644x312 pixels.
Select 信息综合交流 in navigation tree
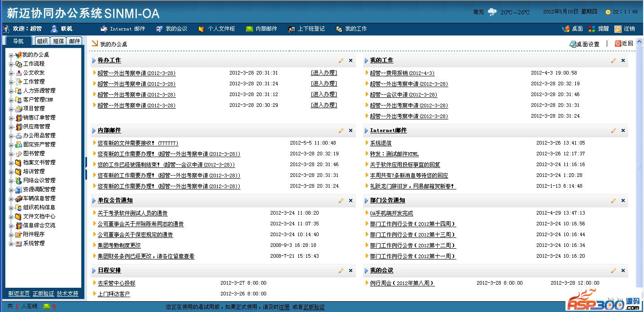point(39,225)
